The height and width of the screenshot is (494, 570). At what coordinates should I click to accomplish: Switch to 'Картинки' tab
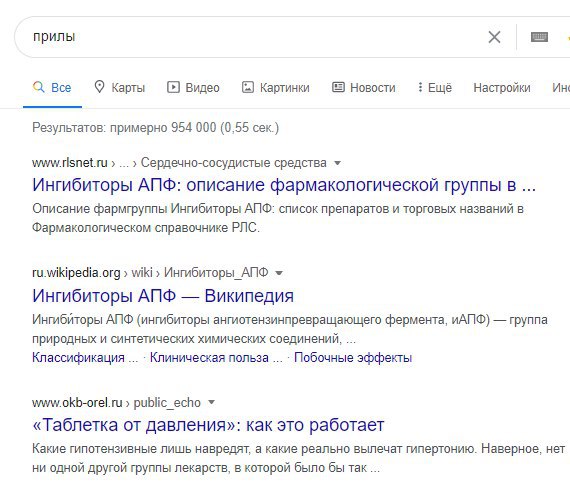point(276,88)
